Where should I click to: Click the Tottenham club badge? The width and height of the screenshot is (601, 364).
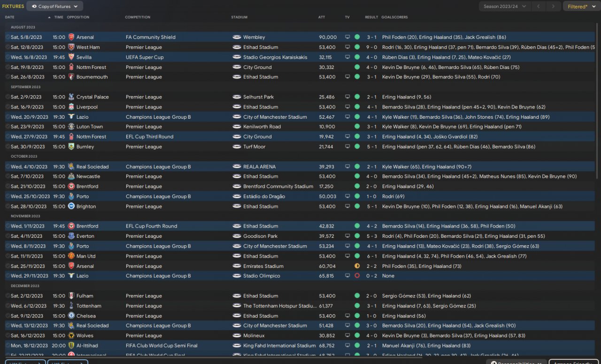tap(71, 306)
